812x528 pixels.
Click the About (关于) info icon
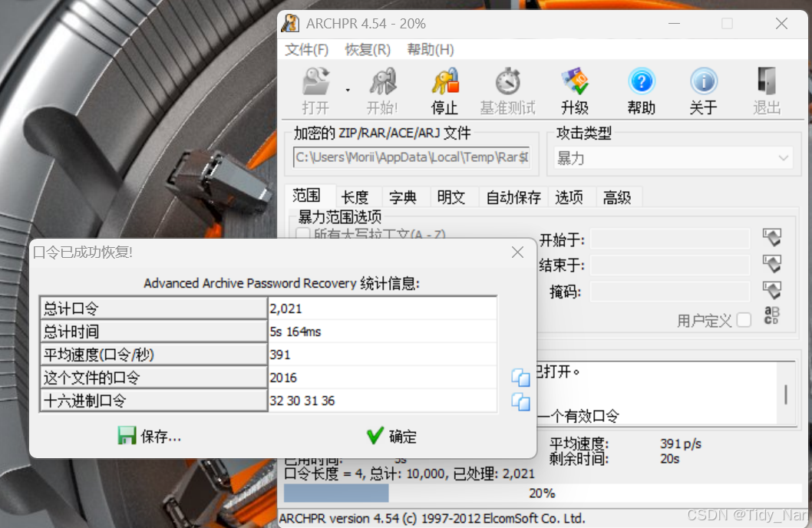point(704,82)
